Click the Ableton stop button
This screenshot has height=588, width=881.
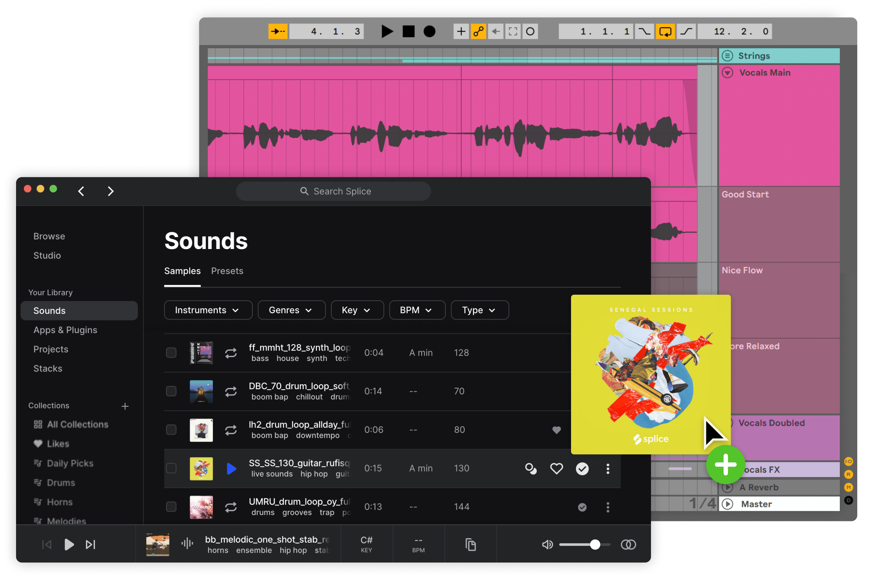(408, 31)
